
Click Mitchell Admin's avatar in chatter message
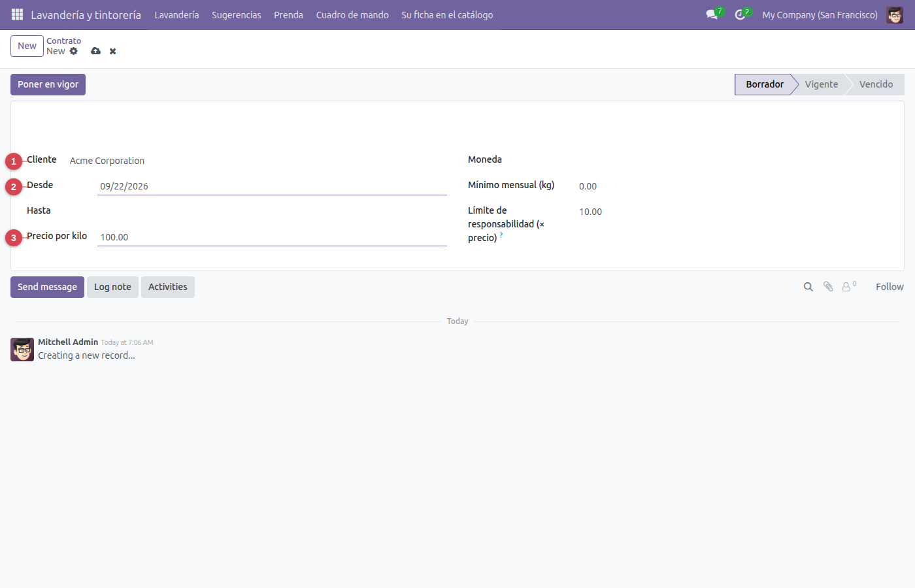[x=22, y=350]
